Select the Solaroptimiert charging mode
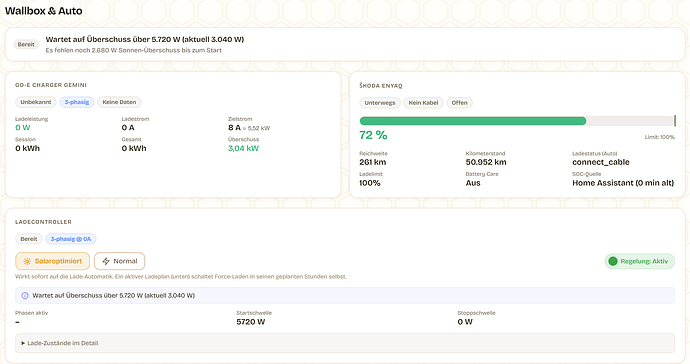 click(x=52, y=261)
